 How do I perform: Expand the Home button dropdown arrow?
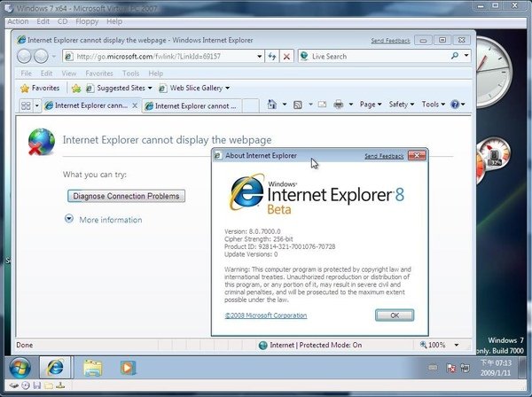tap(285, 105)
